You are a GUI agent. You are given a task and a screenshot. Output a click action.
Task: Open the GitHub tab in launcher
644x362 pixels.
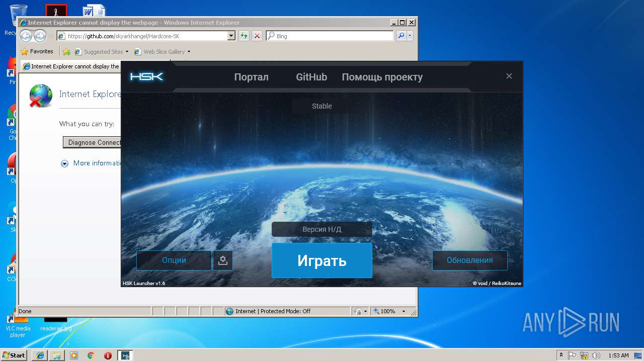tap(311, 77)
